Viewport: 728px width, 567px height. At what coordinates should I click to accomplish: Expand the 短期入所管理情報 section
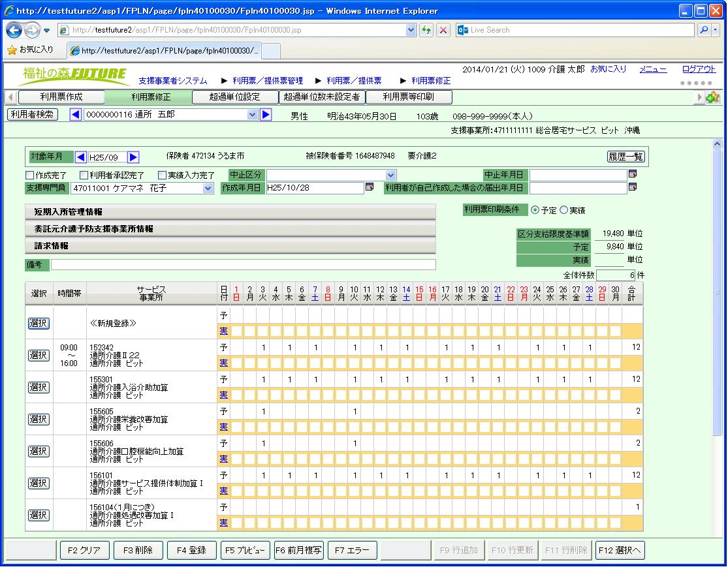tap(230, 212)
